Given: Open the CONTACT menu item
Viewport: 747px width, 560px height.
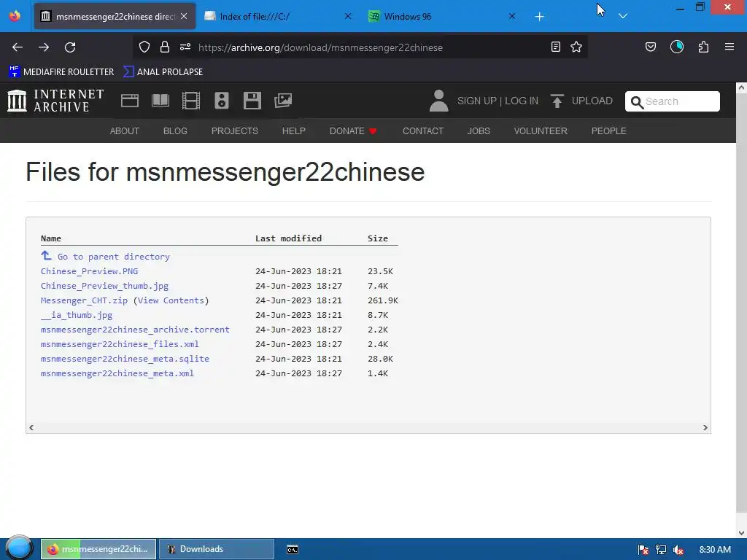Looking at the screenshot, I should 423,131.
